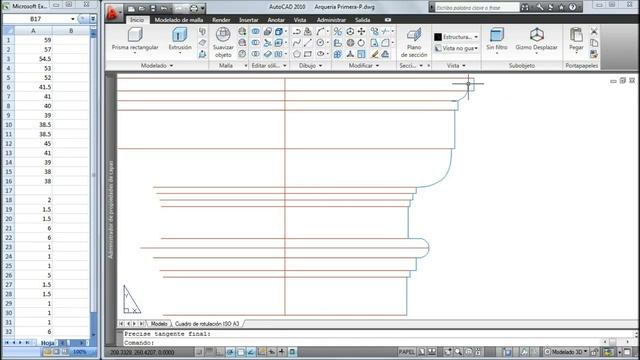Click the search binoculars icon in title bar
This screenshot has height=360, width=640.
[525, 7]
